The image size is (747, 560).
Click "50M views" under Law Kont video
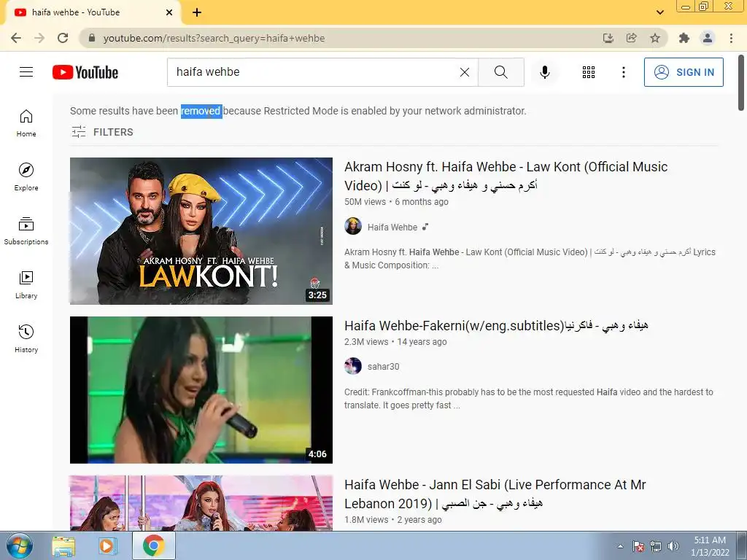365,202
